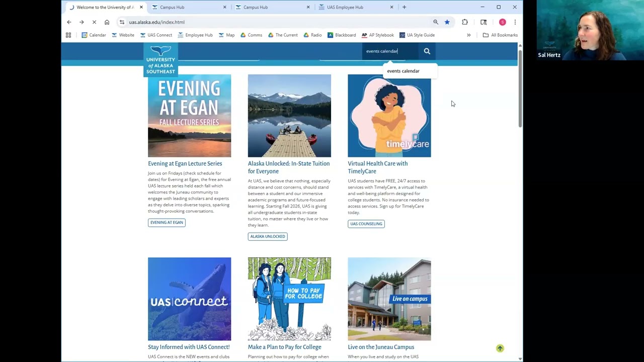This screenshot has height=362, width=644.
Task: Open Alaska Unlocked In-State Tuition link
Action: coord(289,167)
